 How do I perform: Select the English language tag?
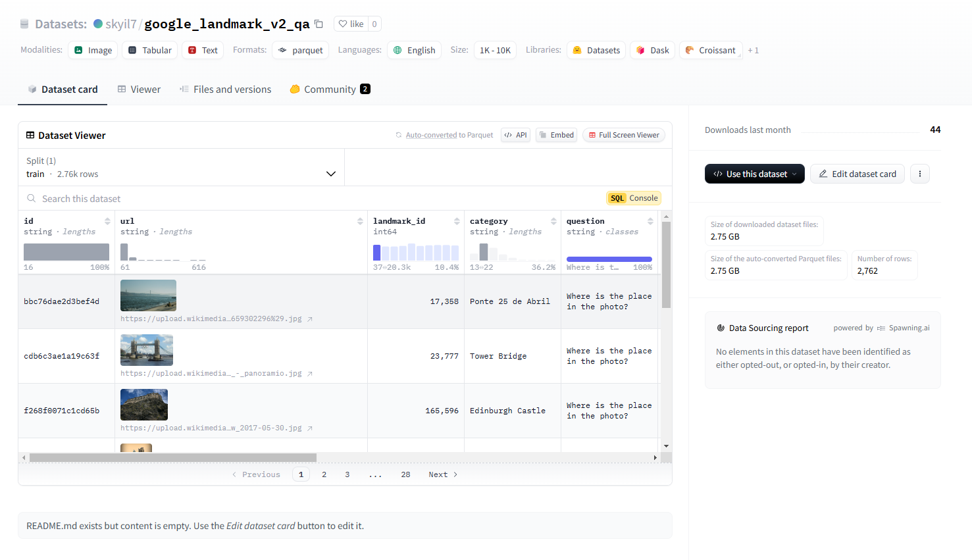click(x=415, y=50)
